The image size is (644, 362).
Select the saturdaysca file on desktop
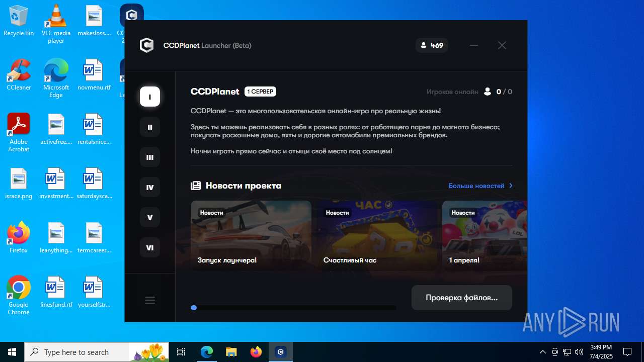[94, 184]
